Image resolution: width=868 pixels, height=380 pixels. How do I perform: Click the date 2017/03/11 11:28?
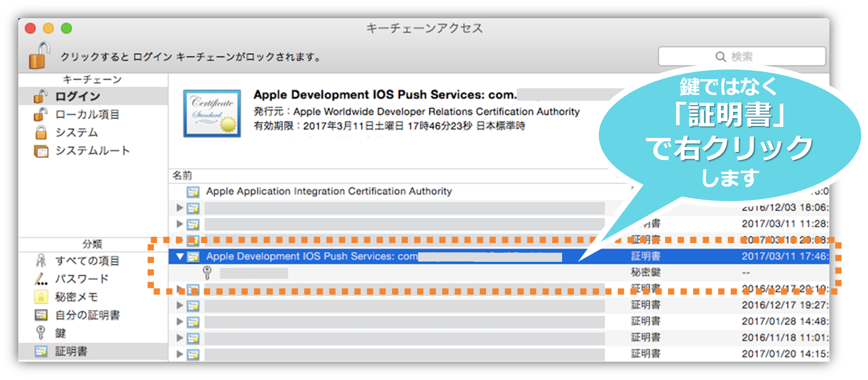785,224
